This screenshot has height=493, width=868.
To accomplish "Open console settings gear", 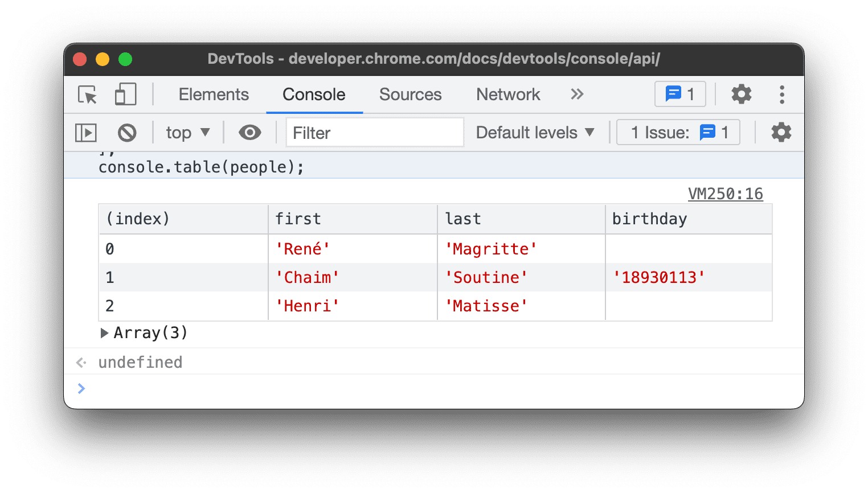I will pos(781,132).
